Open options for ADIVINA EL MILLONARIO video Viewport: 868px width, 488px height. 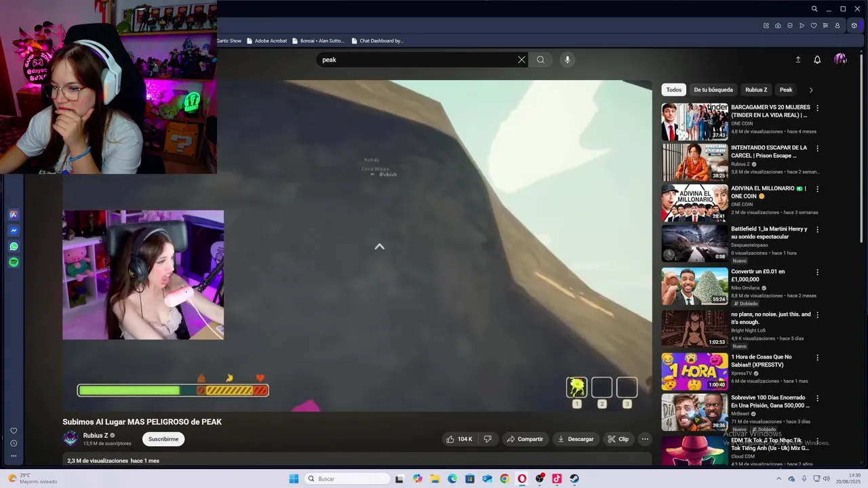[817, 189]
